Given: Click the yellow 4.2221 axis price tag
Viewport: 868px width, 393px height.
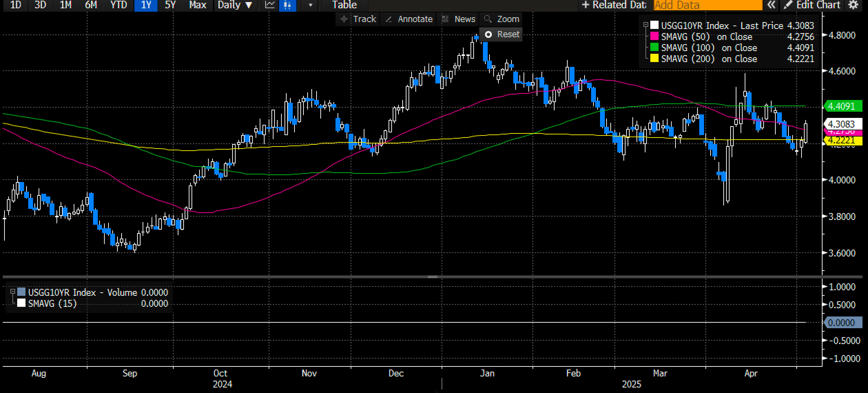Looking at the screenshot, I should (842, 140).
